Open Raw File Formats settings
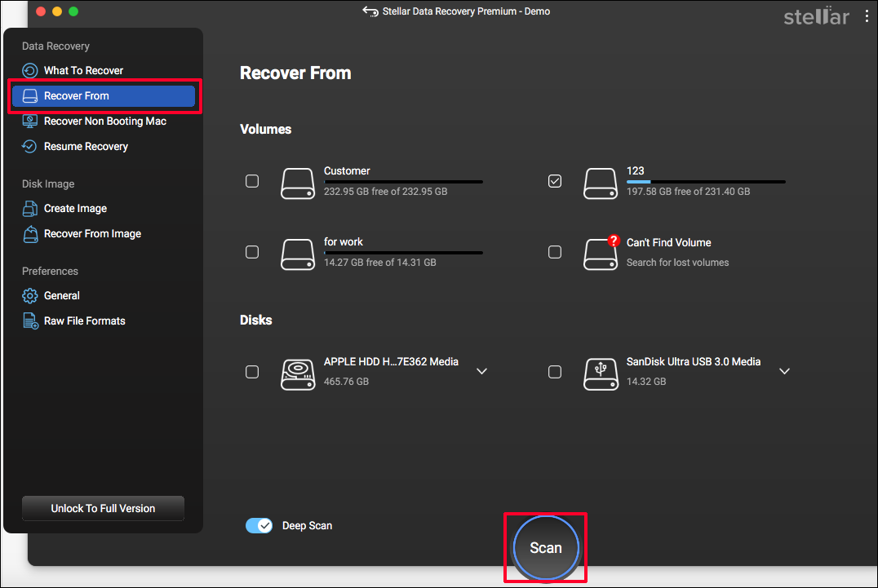This screenshot has width=878, height=588. 83,321
